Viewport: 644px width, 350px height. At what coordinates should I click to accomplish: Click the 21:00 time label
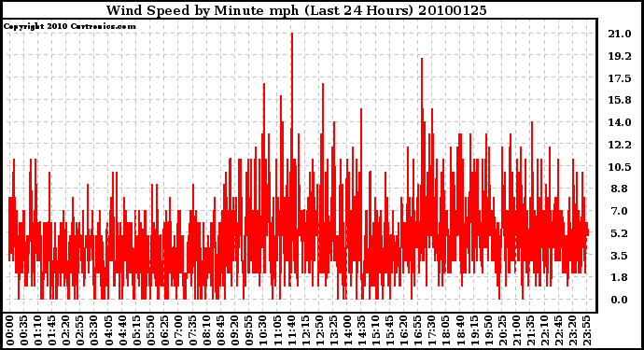pos(516,330)
